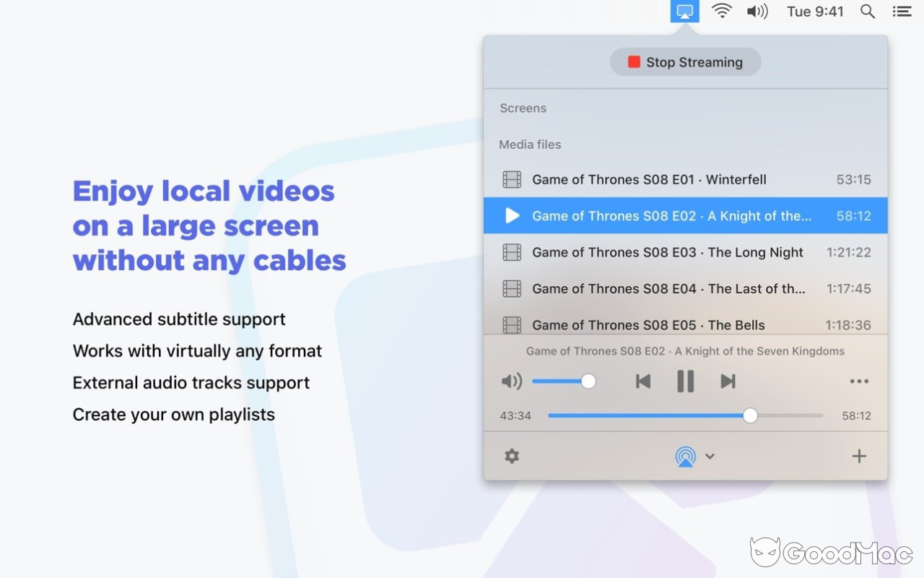Click the film icon beside The Bells episode

click(x=512, y=325)
